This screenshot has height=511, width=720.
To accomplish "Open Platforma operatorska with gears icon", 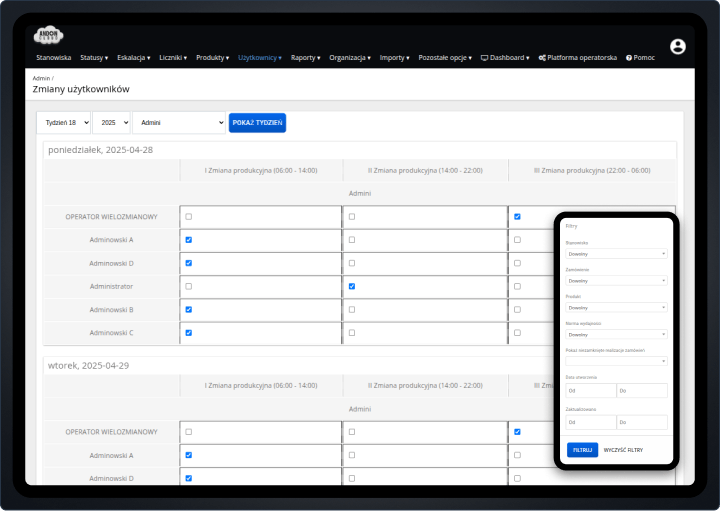I will pyautogui.click(x=577, y=58).
